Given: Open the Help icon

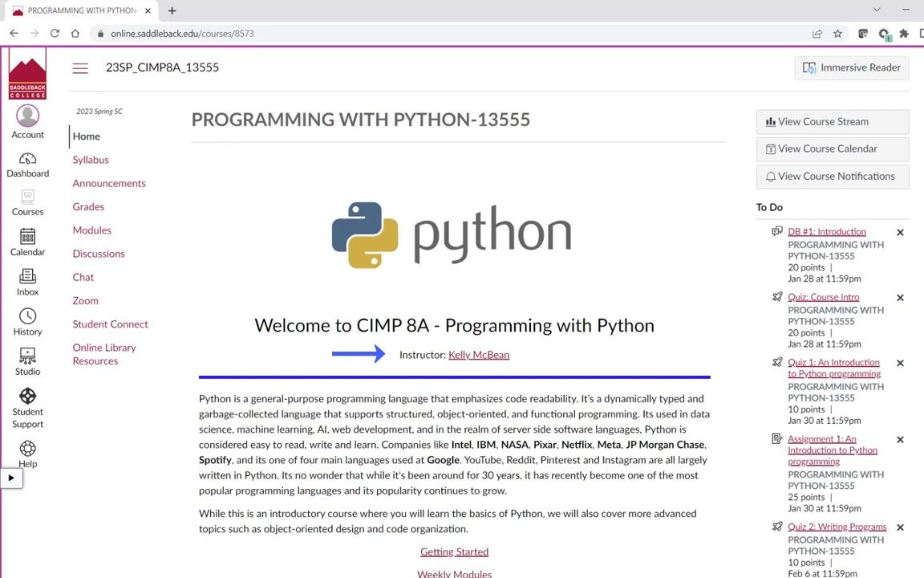Looking at the screenshot, I should click(27, 454).
